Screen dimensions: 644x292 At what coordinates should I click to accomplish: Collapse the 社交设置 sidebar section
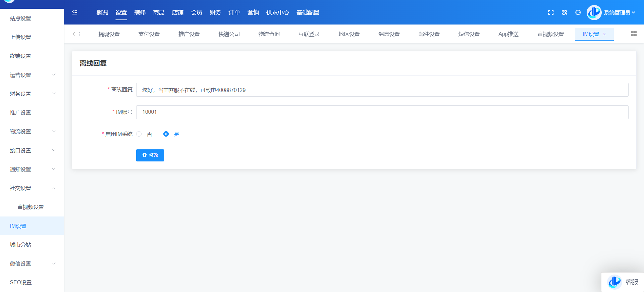point(32,188)
